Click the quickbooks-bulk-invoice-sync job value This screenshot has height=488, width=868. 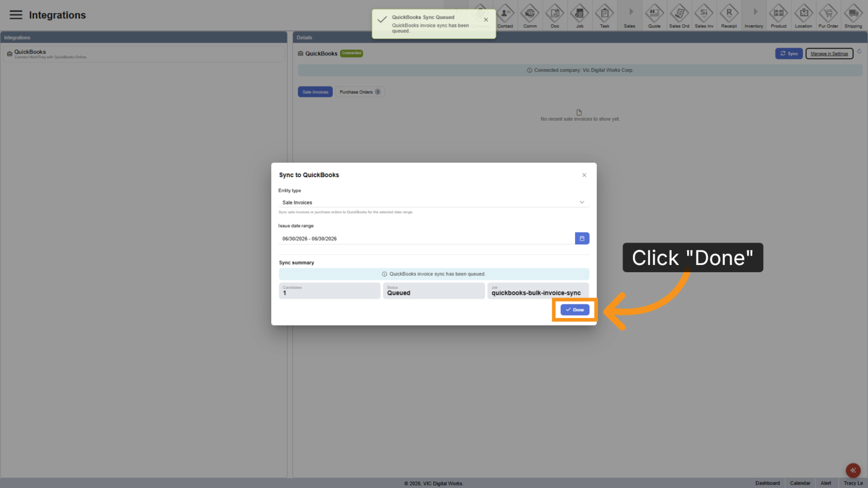(x=536, y=293)
